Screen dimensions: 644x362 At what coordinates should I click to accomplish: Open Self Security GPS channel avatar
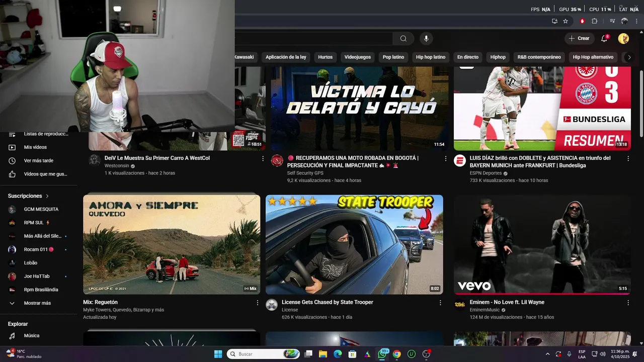pyautogui.click(x=277, y=160)
